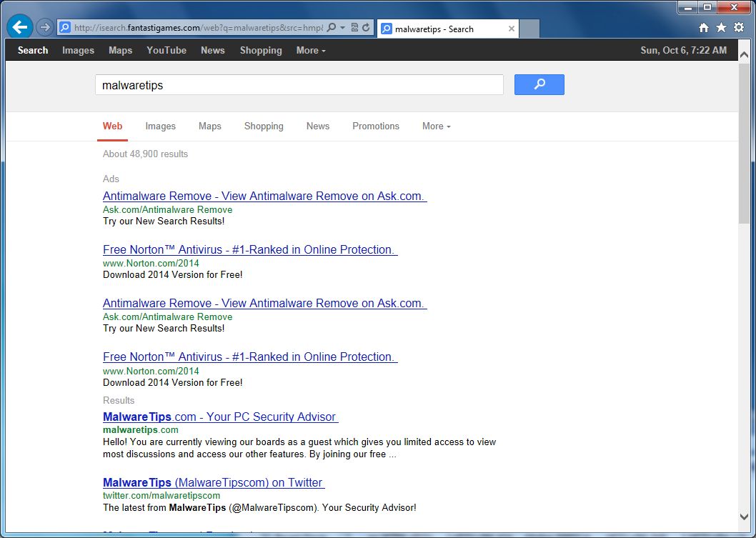Close the malwaretips - Search tab
This screenshot has width=756, height=538.
(x=512, y=29)
